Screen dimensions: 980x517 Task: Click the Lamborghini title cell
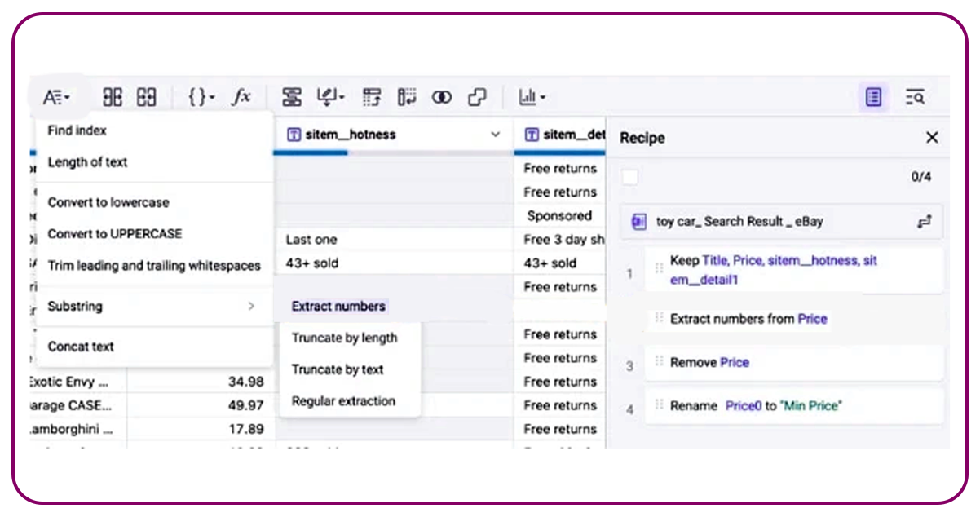tap(78, 429)
